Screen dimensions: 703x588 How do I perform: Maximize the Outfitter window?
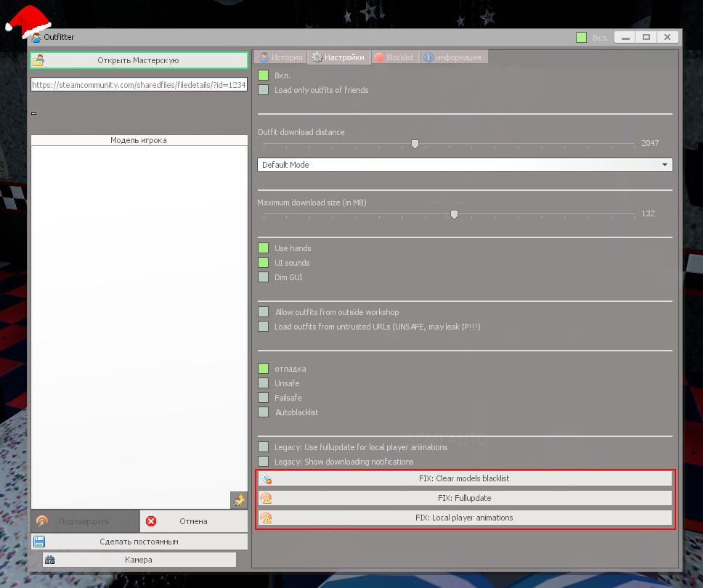coord(646,37)
